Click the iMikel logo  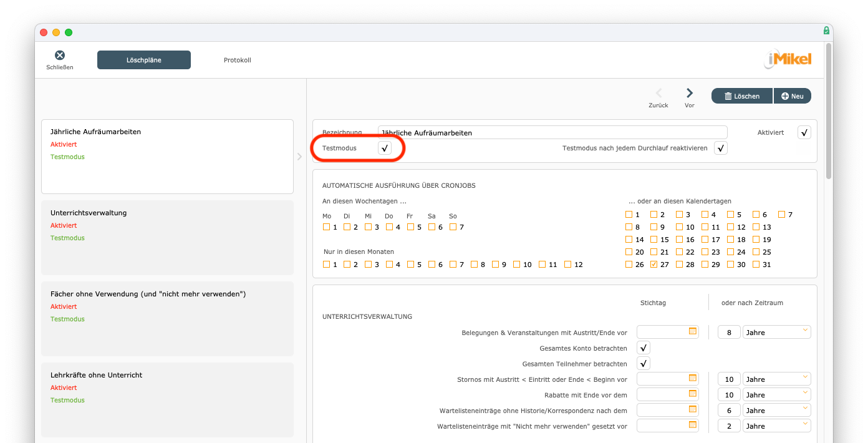788,59
